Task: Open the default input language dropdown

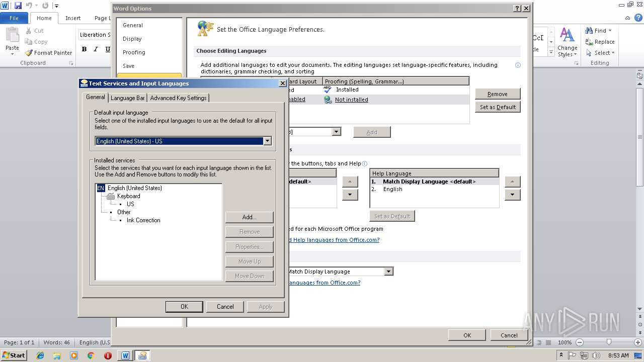Action: pyautogui.click(x=268, y=141)
